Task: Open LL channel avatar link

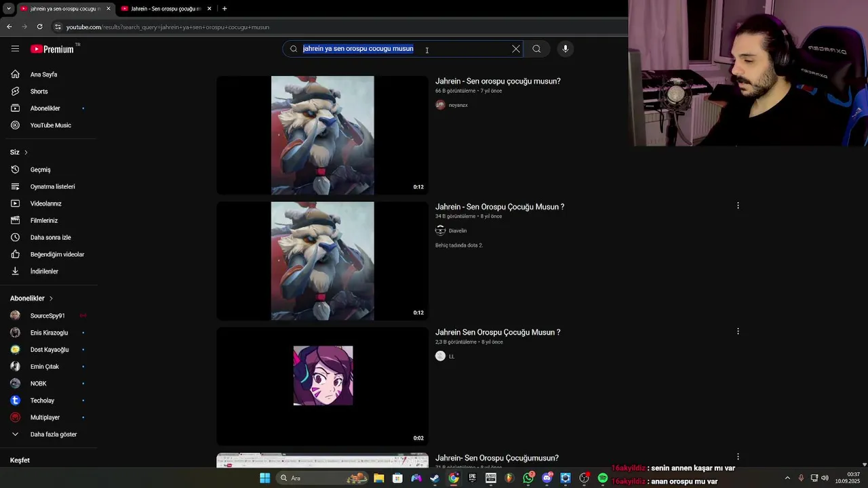Action: pos(440,356)
